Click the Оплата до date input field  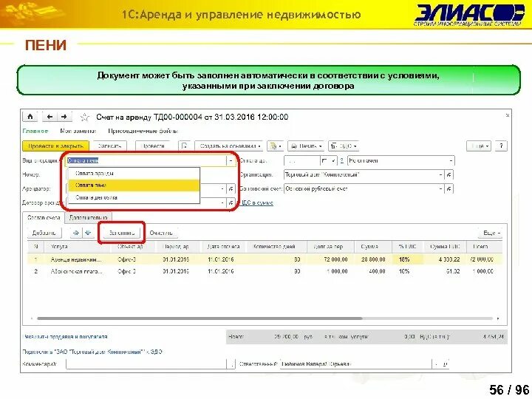(301, 160)
